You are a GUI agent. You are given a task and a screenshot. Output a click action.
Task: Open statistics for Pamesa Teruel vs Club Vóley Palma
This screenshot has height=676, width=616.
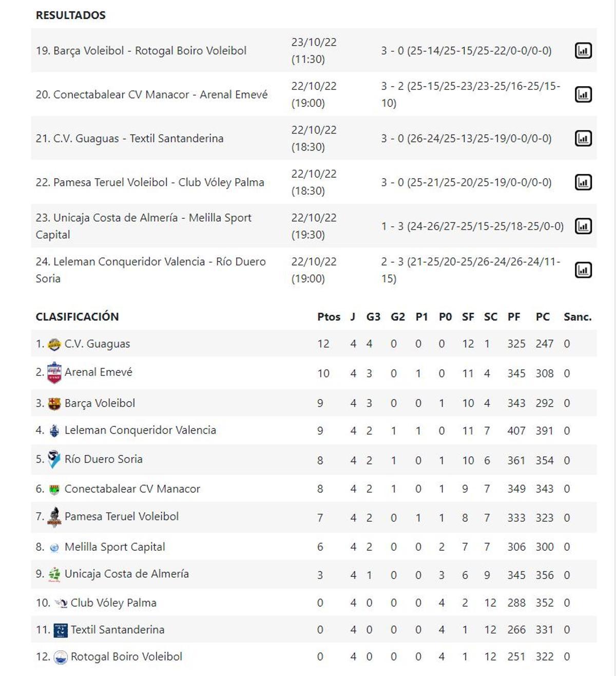(x=584, y=181)
